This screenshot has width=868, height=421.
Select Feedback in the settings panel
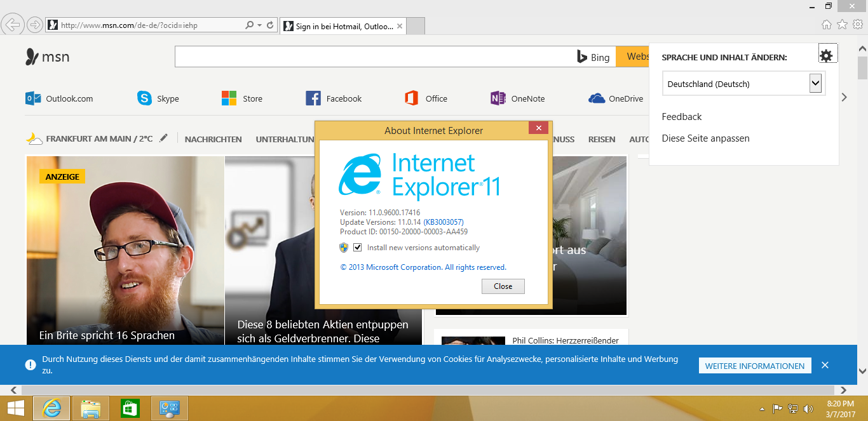coord(682,117)
